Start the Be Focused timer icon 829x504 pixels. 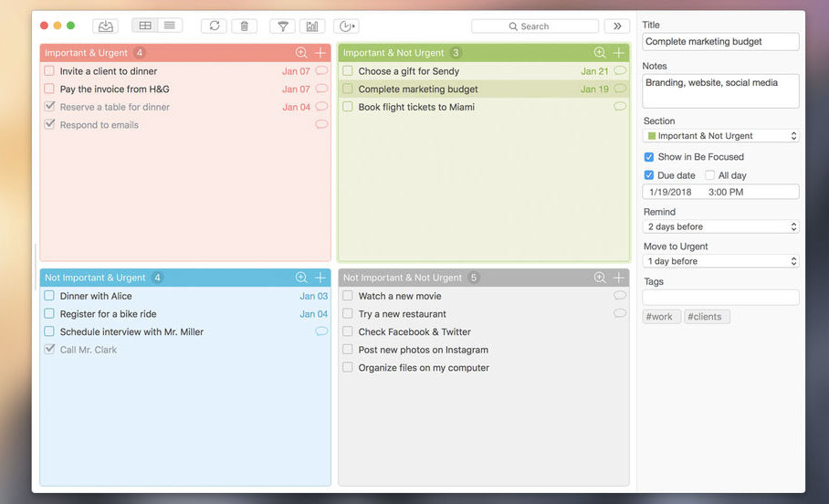[346, 26]
